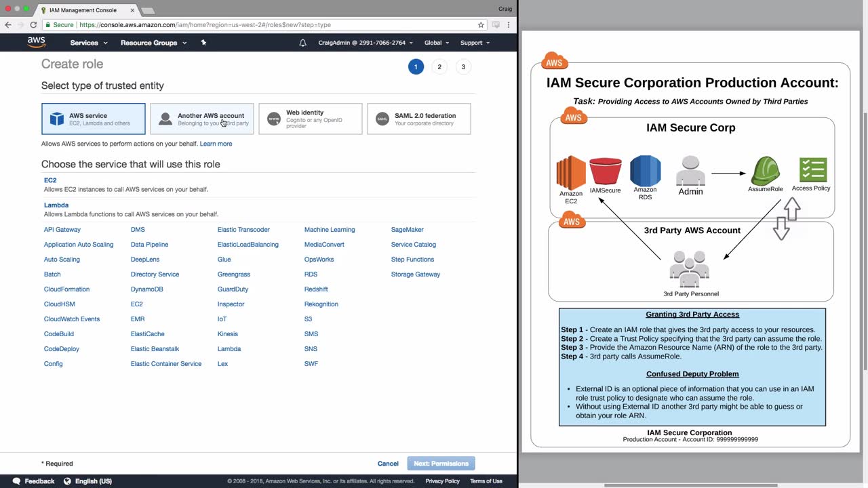
Task: Jump to step 3 of Create role
Action: click(x=463, y=66)
